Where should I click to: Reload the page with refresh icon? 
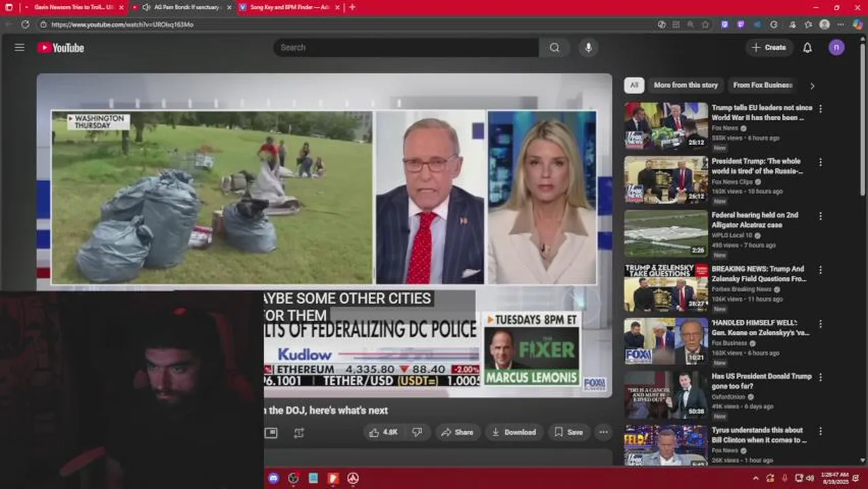click(25, 24)
